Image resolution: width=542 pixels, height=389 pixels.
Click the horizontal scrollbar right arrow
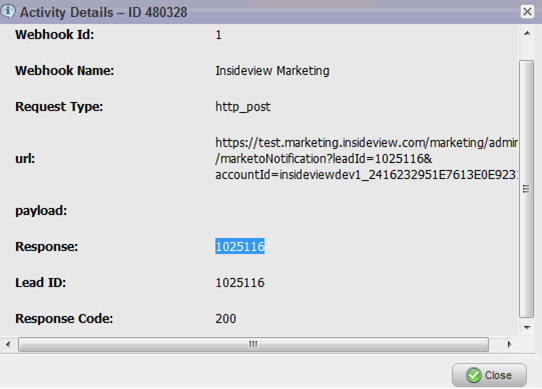(509, 344)
